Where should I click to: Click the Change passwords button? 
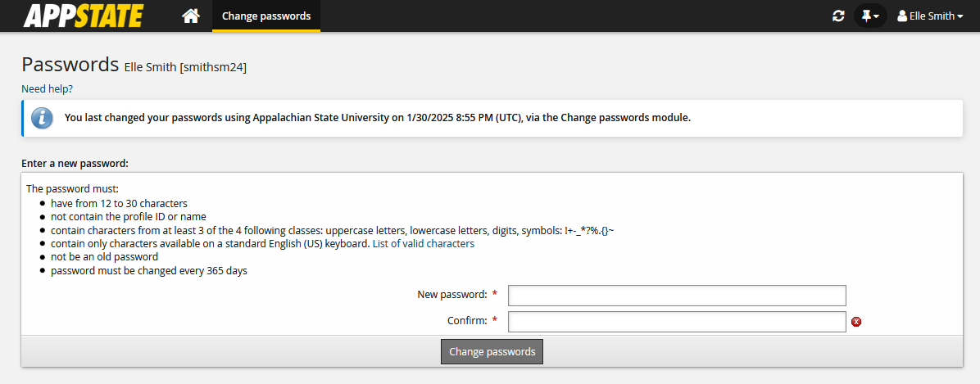coord(492,351)
